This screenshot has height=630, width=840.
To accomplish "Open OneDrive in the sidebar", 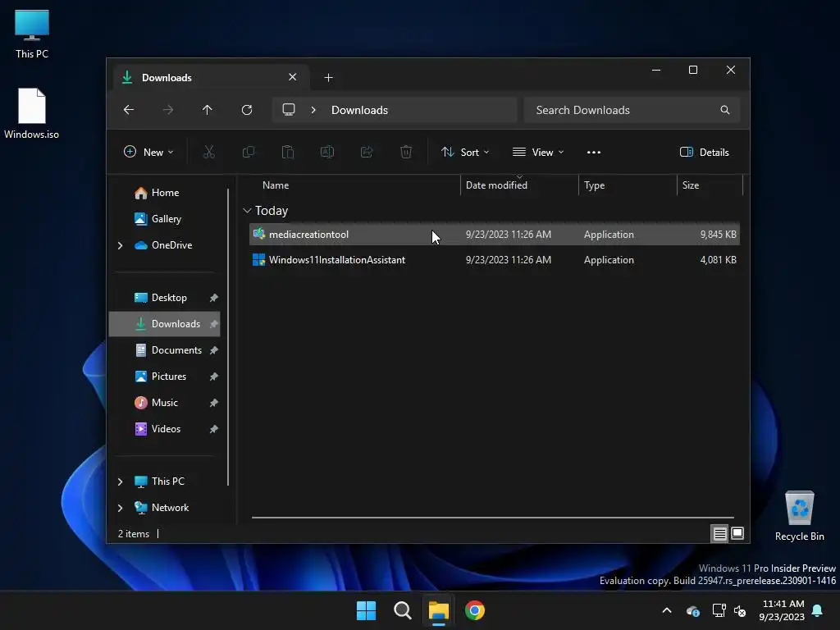I will click(163, 245).
